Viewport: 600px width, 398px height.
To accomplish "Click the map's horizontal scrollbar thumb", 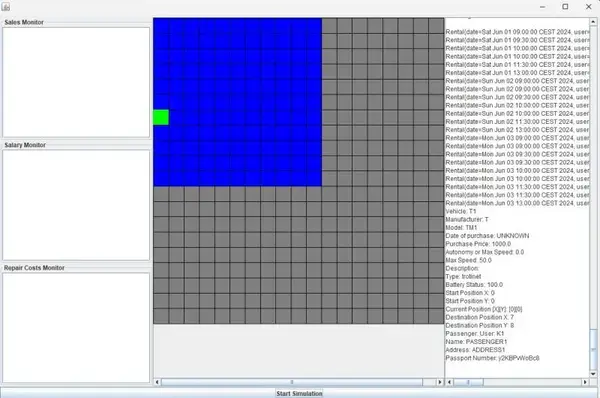I will pos(292,382).
